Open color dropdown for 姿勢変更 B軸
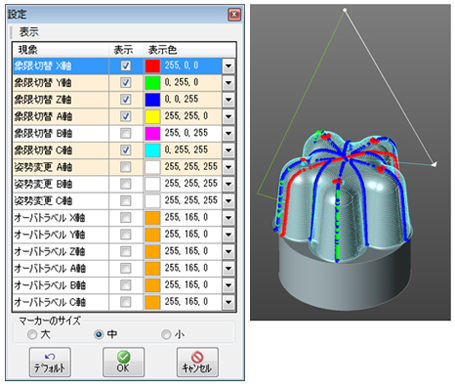 pyautogui.click(x=228, y=184)
